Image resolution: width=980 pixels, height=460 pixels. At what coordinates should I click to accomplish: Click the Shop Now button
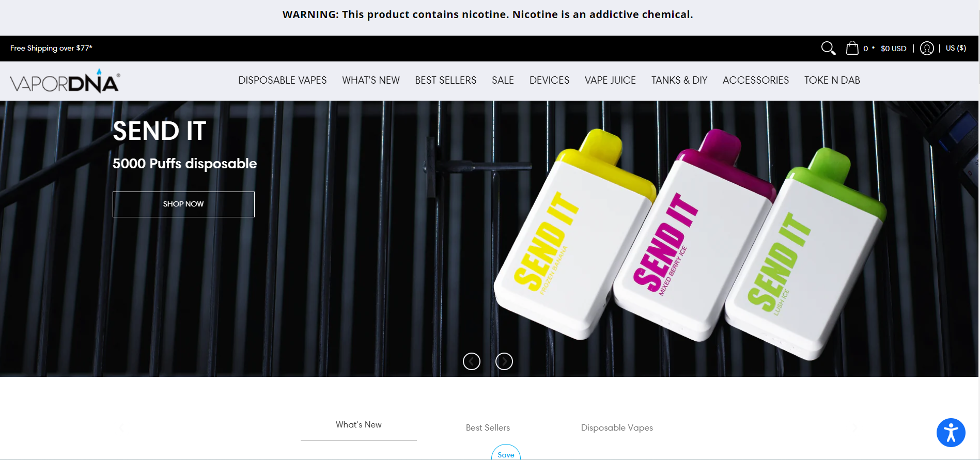pos(183,204)
